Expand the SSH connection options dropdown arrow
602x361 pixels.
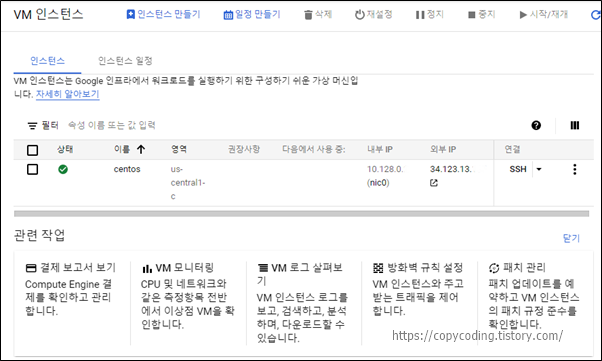pyautogui.click(x=539, y=169)
